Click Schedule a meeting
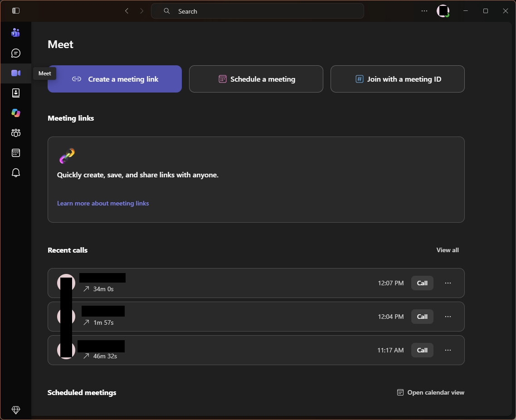This screenshot has width=516, height=420. [256, 79]
